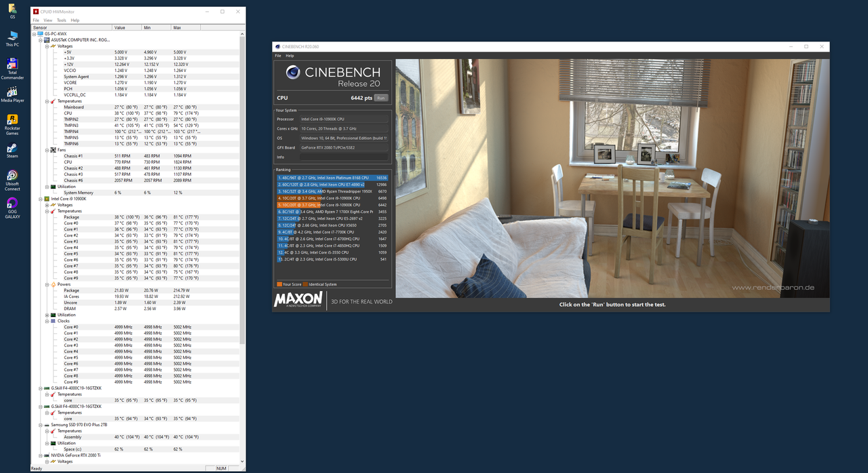This screenshot has height=473, width=868.
Task: Collapse the Fans group in HWMonitor
Action: 47,150
